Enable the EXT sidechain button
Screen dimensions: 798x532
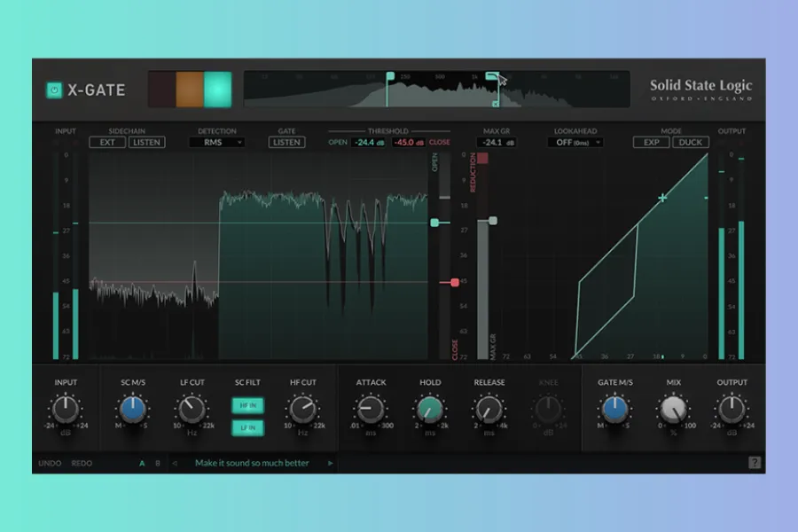[x=107, y=142]
